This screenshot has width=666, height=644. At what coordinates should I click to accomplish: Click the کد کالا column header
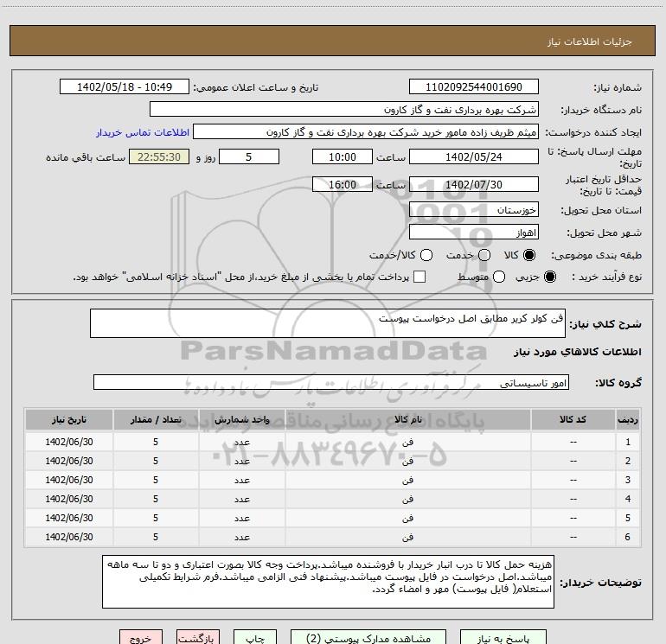click(573, 419)
